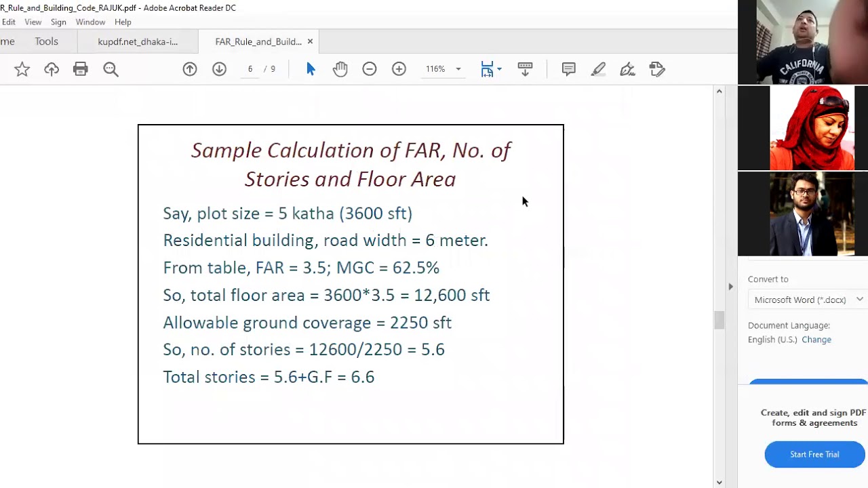Viewport: 868px width, 488px height.
Task: Click the scrollbar down arrow
Action: [x=719, y=483]
